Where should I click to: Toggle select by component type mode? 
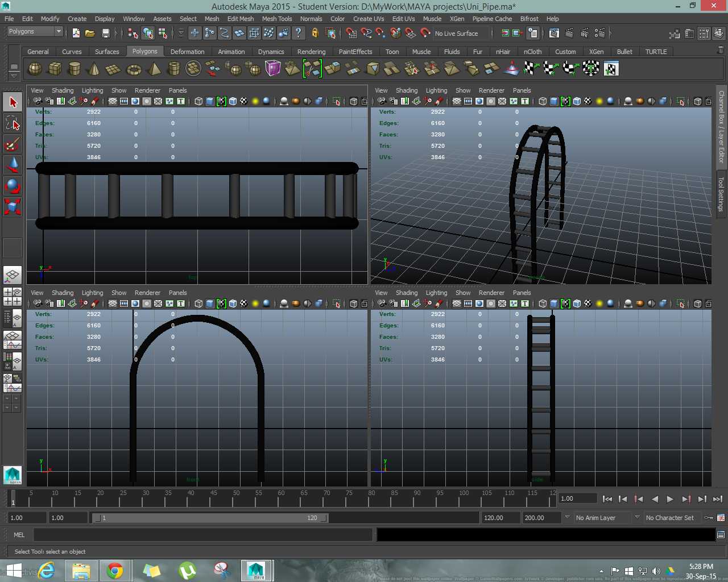point(163,33)
